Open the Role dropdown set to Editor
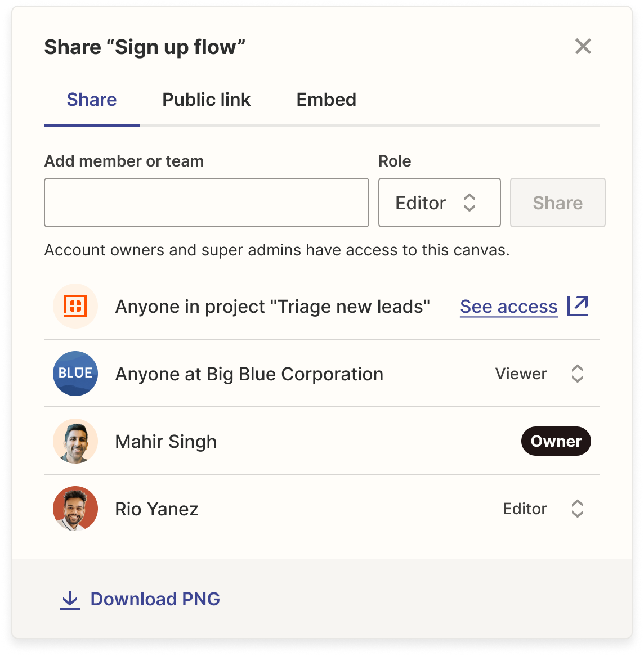644x656 pixels. coord(439,203)
